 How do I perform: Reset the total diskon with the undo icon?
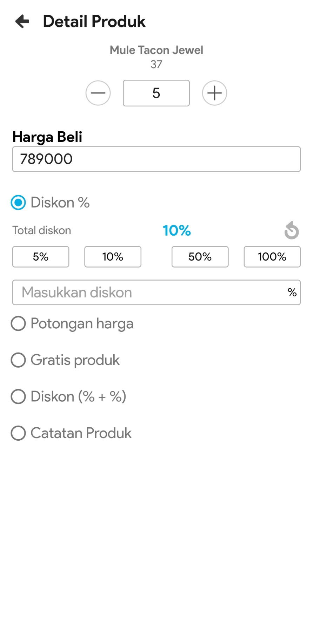291,230
